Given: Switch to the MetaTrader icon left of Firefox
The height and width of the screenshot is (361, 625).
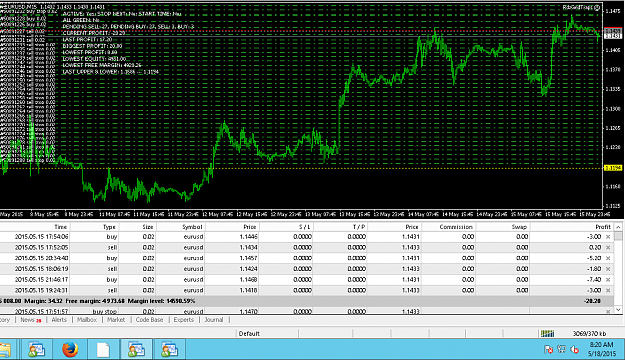Looking at the screenshot, I should [36, 350].
